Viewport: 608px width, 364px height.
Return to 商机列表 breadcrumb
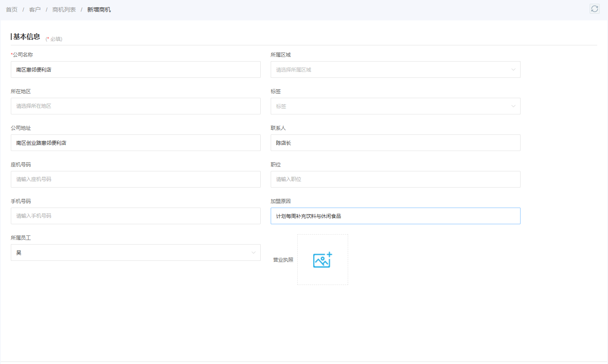(64, 10)
